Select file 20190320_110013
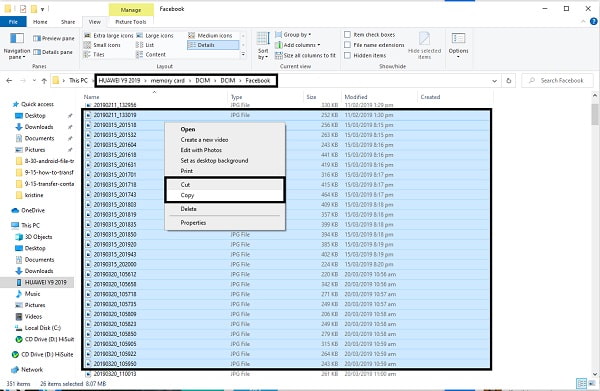This screenshot has width=600, height=391. [x=115, y=374]
